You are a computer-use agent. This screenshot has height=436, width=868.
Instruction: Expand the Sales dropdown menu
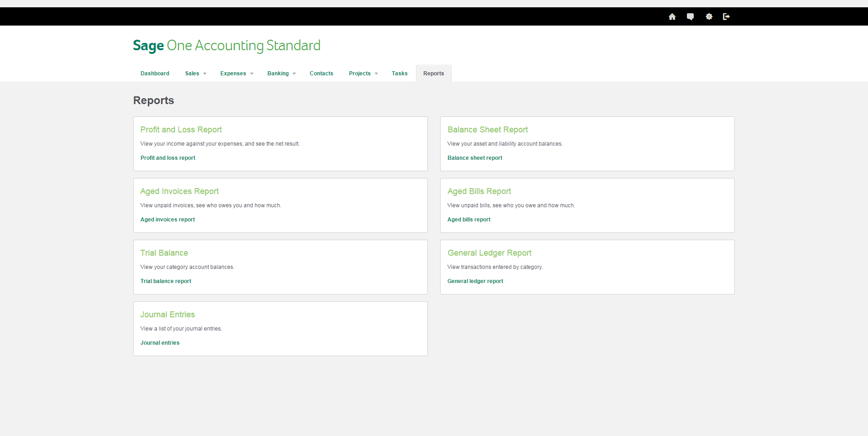pyautogui.click(x=195, y=73)
